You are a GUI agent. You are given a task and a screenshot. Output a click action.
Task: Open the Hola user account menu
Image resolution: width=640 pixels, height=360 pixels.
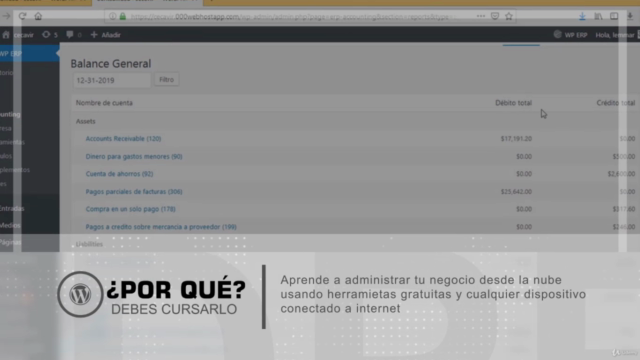pyautogui.click(x=616, y=35)
